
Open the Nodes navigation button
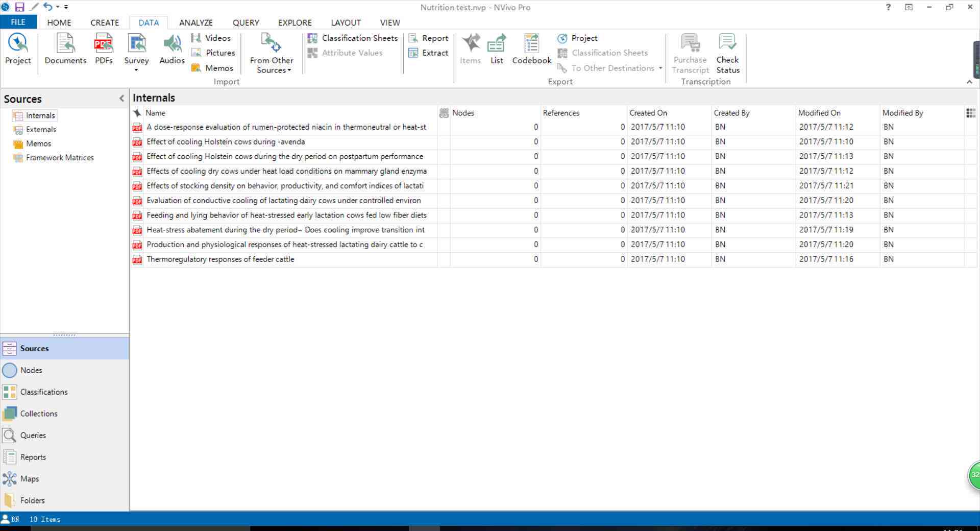point(64,370)
